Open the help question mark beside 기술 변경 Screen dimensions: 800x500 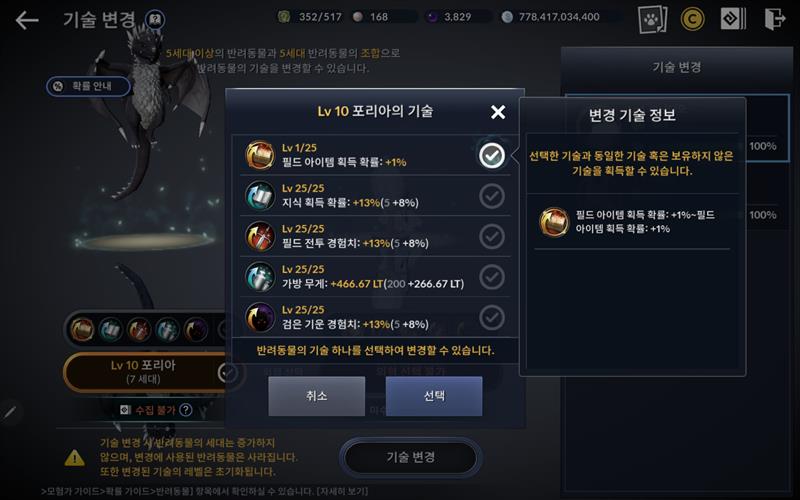click(x=155, y=20)
